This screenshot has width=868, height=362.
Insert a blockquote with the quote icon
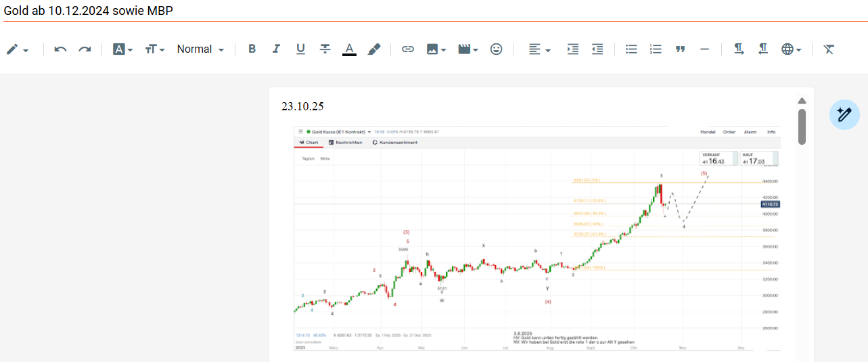680,49
